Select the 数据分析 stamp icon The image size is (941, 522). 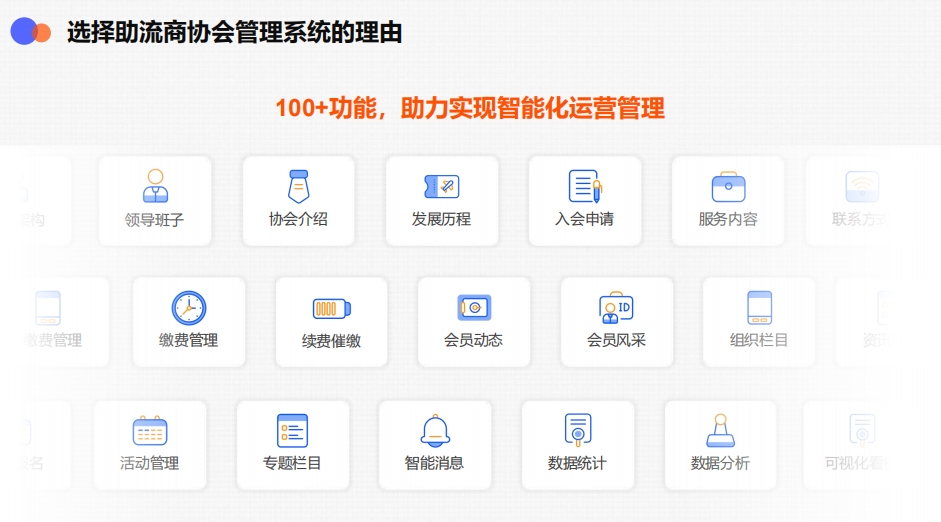[x=720, y=431]
